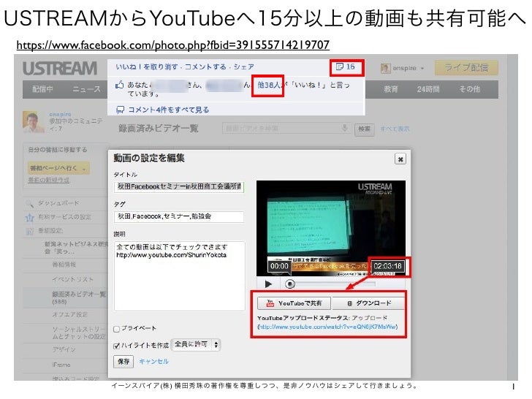The image size is (532, 399).
Task: Open 番組設定 in the sidebar
Action: [x=50, y=231]
